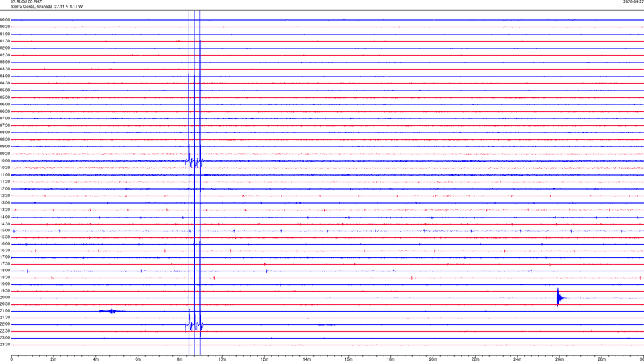This screenshot has height=362, width=644.
Task: Click the 2m axis tick label
Action: tap(54, 359)
